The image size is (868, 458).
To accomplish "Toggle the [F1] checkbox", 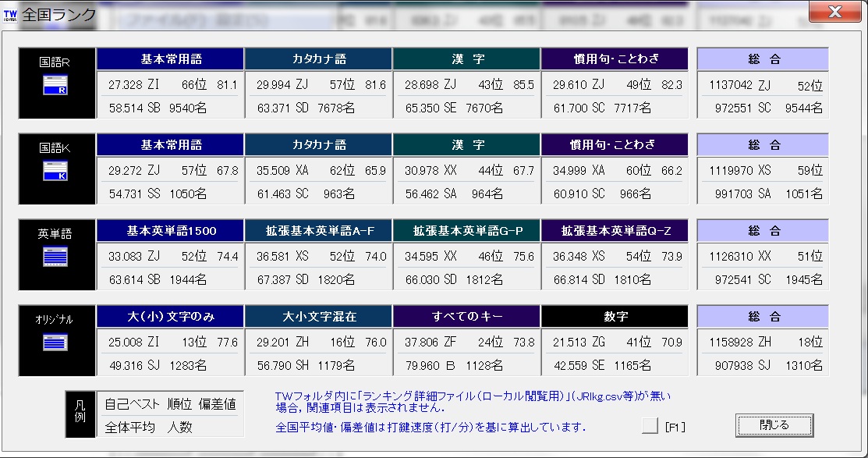I will pyautogui.click(x=650, y=426).
